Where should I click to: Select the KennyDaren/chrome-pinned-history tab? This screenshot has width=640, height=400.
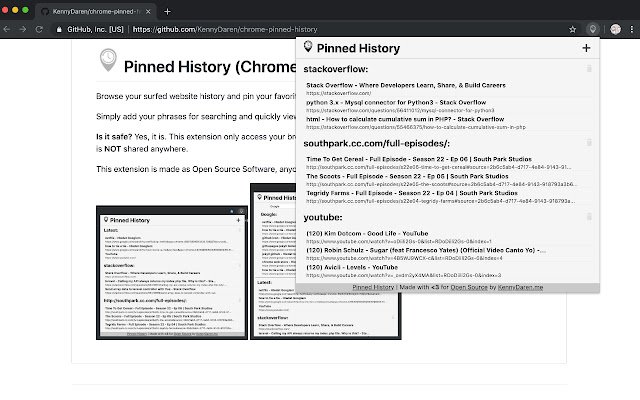coord(96,11)
